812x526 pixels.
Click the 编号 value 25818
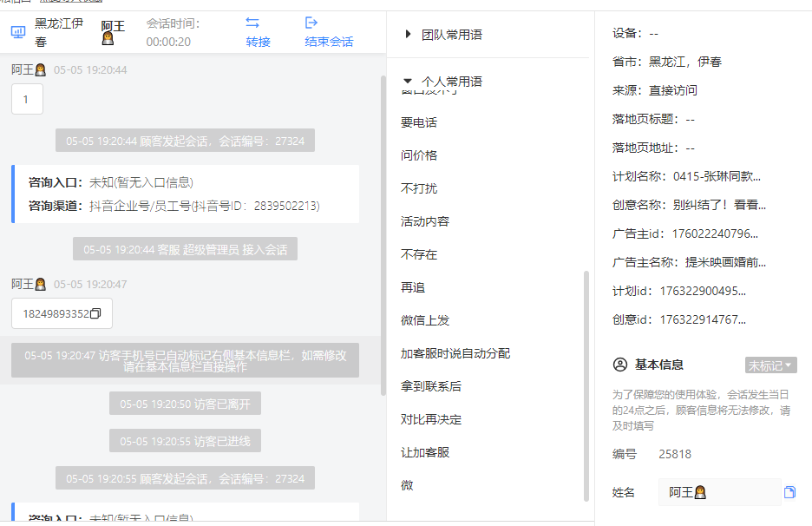(675, 454)
